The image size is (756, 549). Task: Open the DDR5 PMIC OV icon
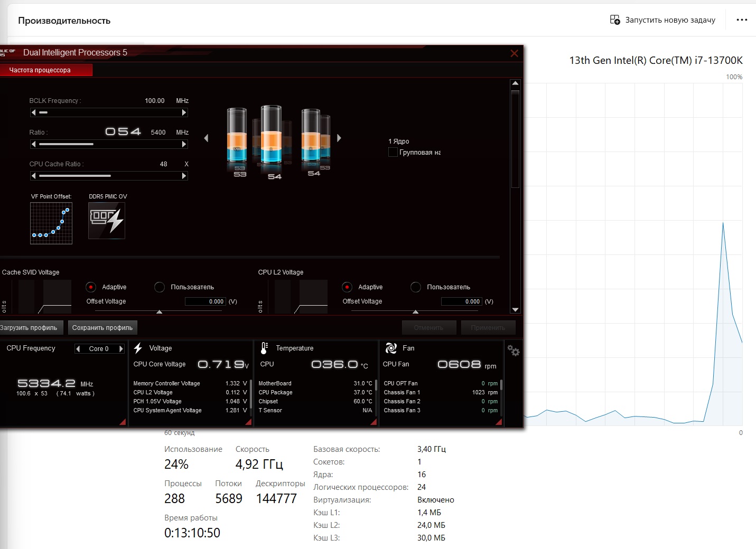[107, 221]
